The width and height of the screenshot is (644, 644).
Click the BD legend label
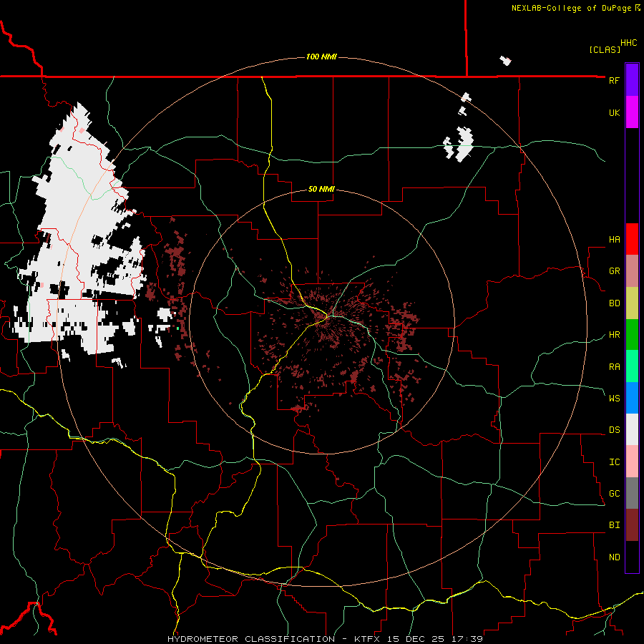(614, 303)
